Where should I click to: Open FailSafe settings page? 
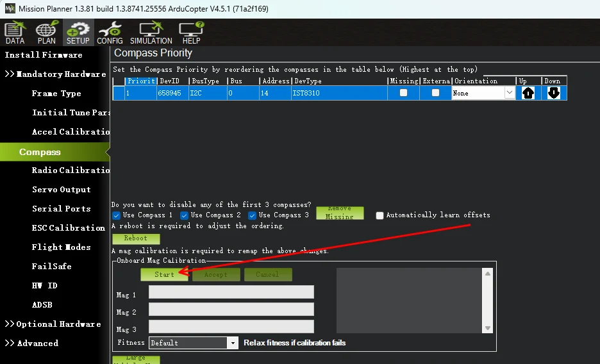[52, 267]
